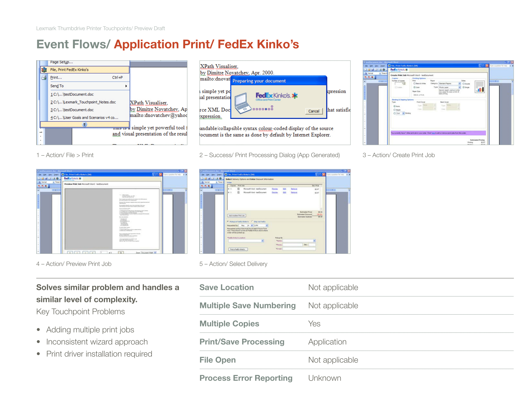The image size is (532, 411).
Task: Click the Order list scrollbar in Select Delivery
Action: click(x=321, y=197)
